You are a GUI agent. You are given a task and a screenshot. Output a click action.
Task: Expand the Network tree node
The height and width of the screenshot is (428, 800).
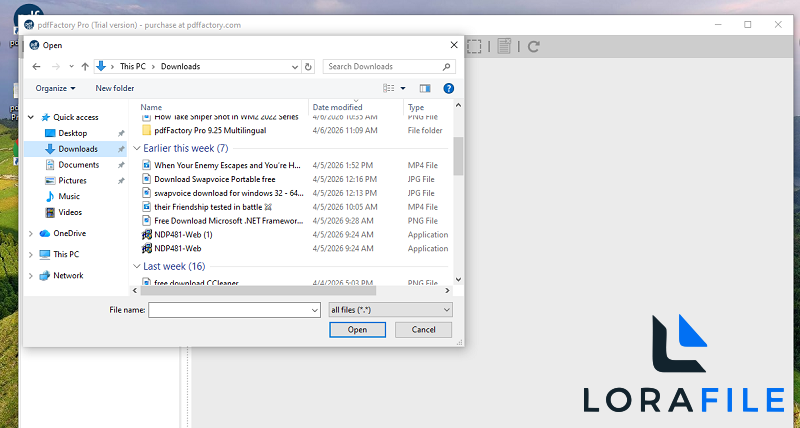pos(31,275)
